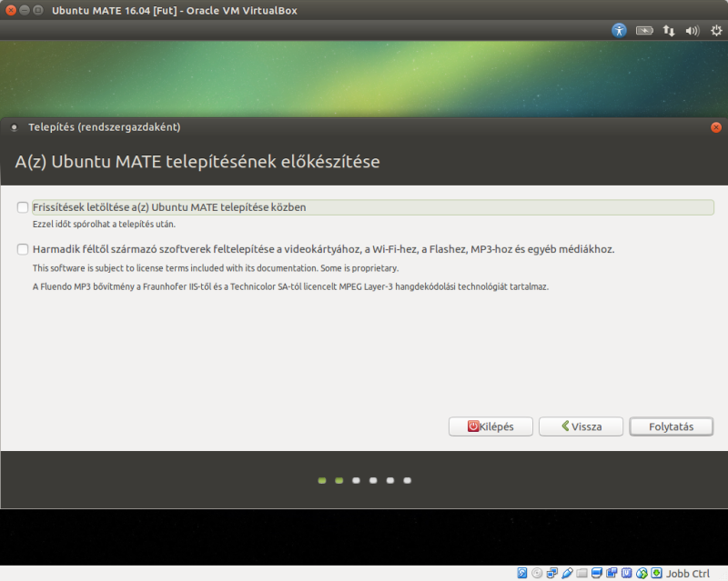The image size is (728, 581).
Task: Click the last white progress step dot
Action: 407,480
